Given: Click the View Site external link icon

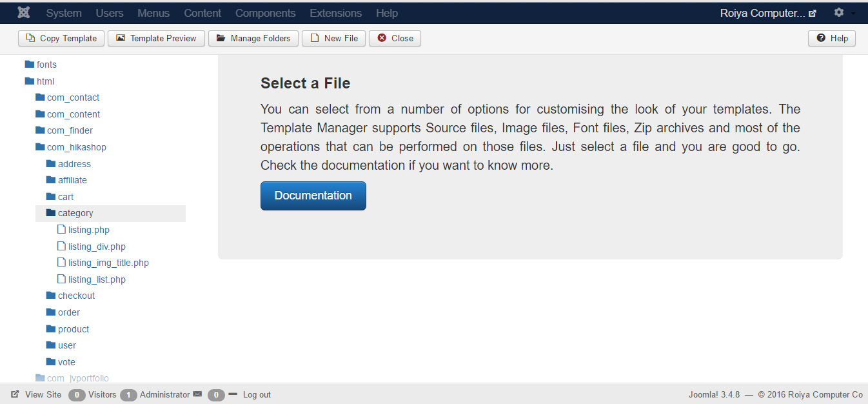Looking at the screenshot, I should 15,394.
